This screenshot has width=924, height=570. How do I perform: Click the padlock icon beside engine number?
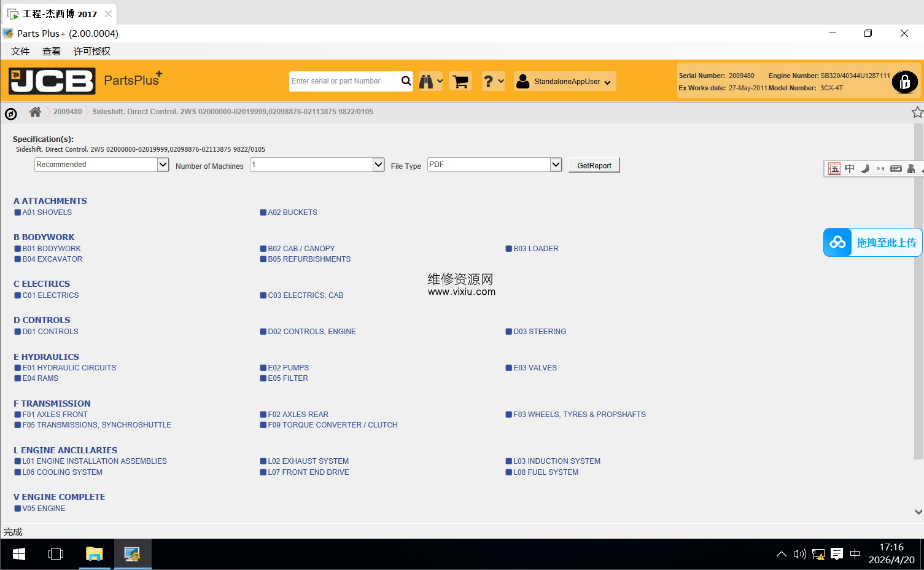click(x=904, y=82)
